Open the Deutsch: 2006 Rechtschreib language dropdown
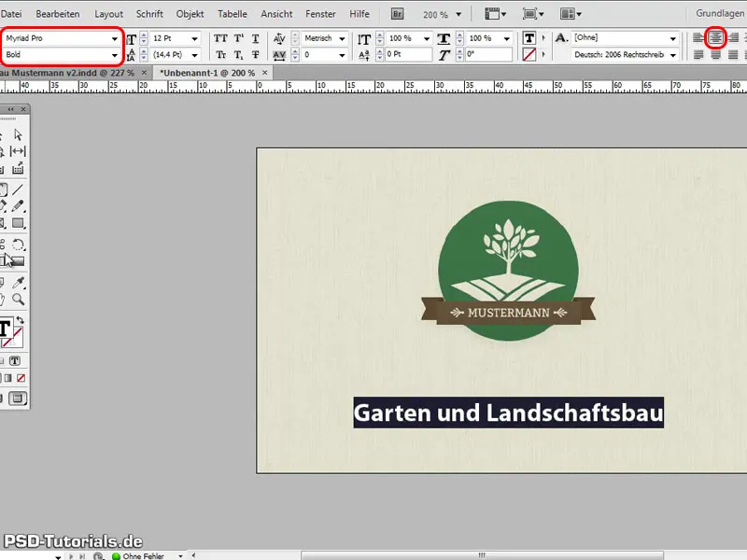Image resolution: width=747 pixels, height=560 pixels. (672, 55)
